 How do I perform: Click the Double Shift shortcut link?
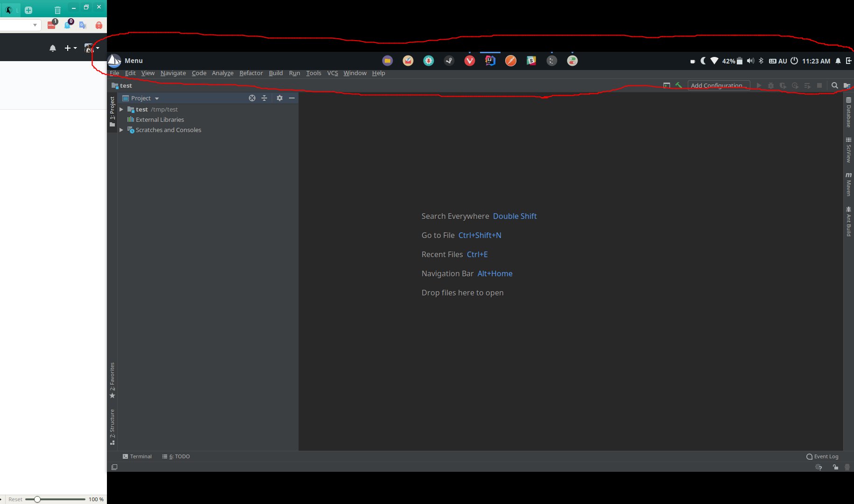[515, 216]
